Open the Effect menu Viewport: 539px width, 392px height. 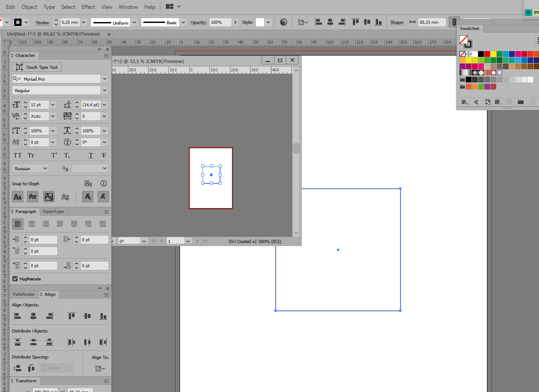coord(88,7)
